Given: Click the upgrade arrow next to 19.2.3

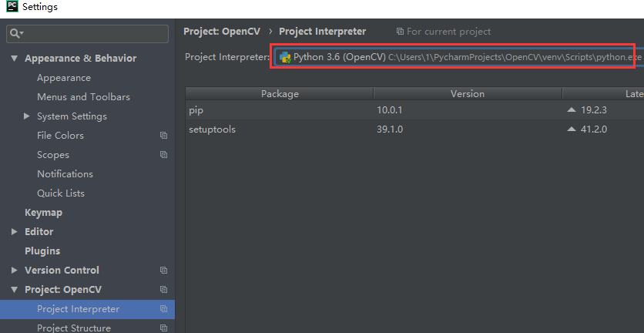Looking at the screenshot, I should point(571,110).
